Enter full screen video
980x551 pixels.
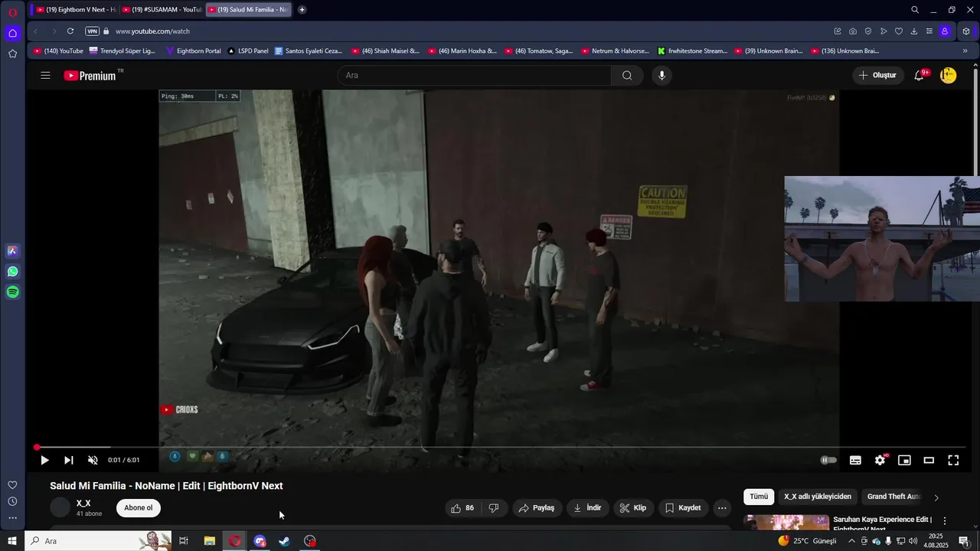click(953, 460)
